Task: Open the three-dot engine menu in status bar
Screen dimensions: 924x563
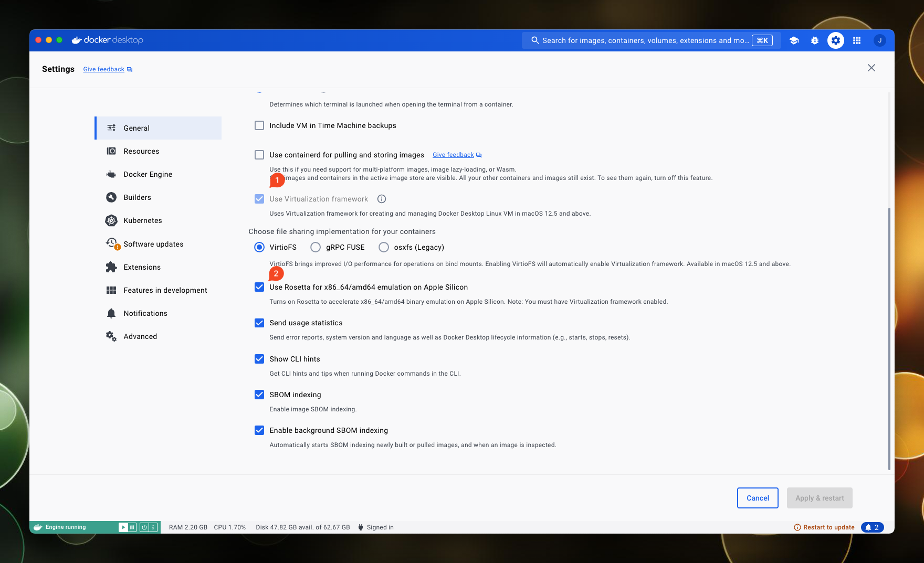Action: click(153, 527)
